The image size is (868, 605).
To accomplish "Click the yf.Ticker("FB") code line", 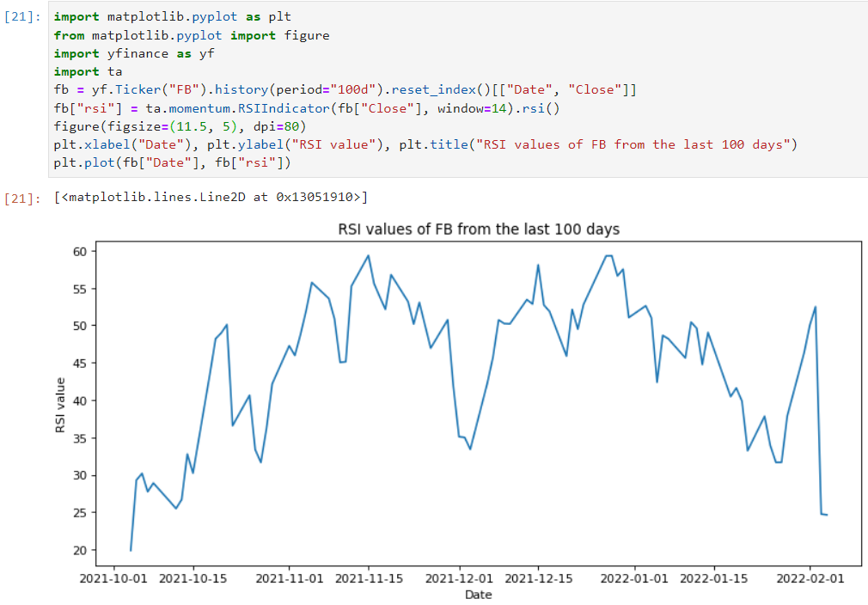I will click(x=345, y=89).
